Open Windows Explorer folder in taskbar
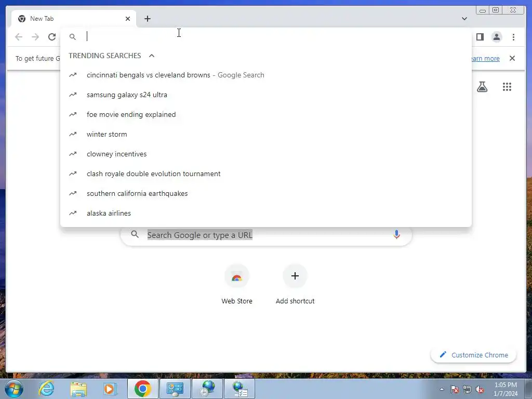Viewport: 532px width, 399px height. [78, 389]
